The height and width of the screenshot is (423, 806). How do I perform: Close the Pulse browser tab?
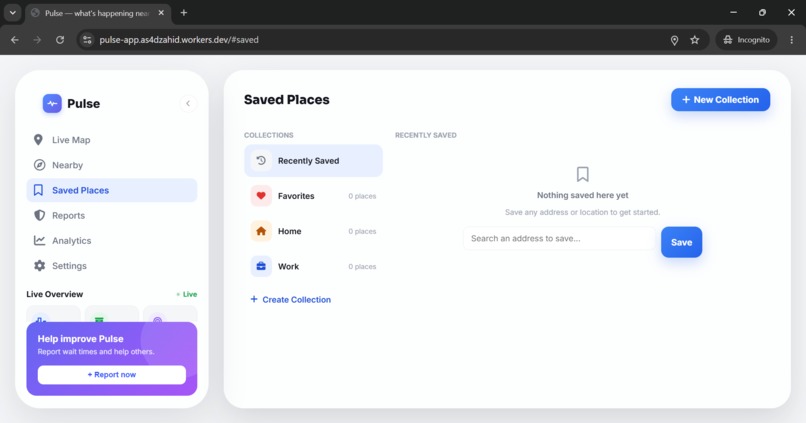point(161,13)
